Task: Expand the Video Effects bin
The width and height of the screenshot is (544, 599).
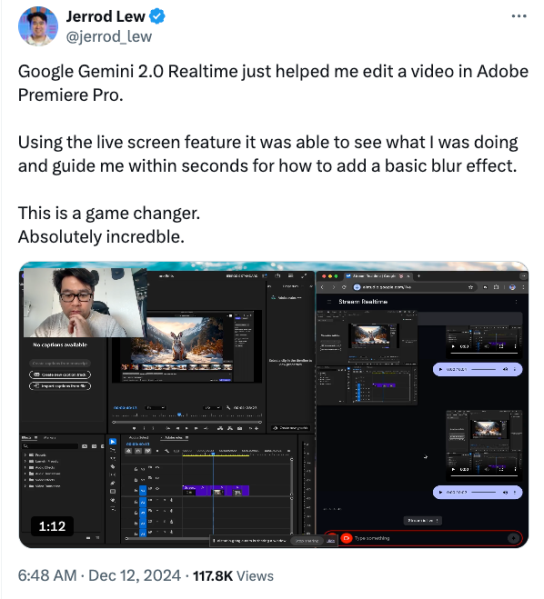Action: 26,479
